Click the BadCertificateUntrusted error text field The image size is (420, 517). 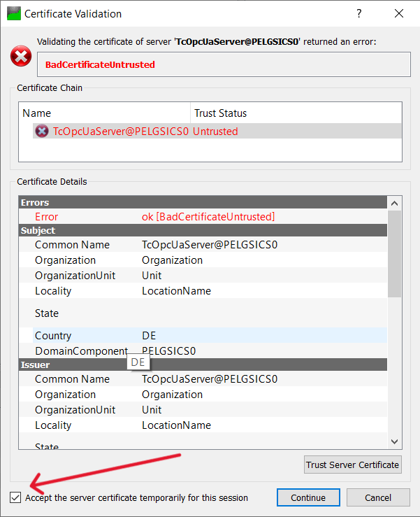click(224, 64)
